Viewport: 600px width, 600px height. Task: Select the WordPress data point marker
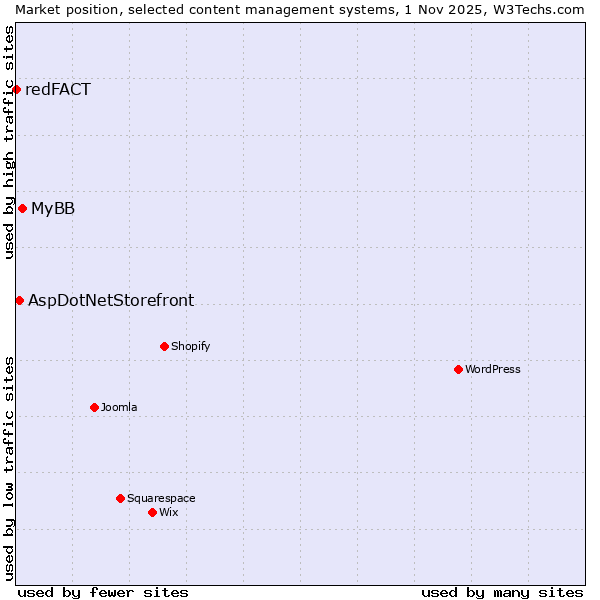pyautogui.click(x=458, y=369)
